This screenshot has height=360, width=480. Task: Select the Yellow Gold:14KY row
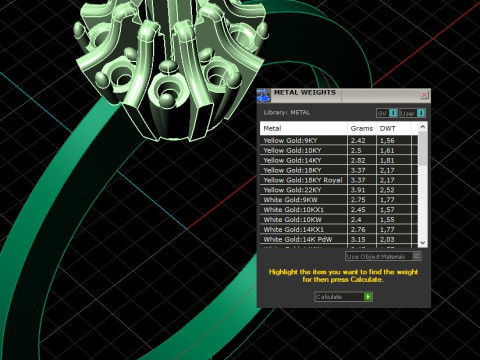click(x=339, y=160)
